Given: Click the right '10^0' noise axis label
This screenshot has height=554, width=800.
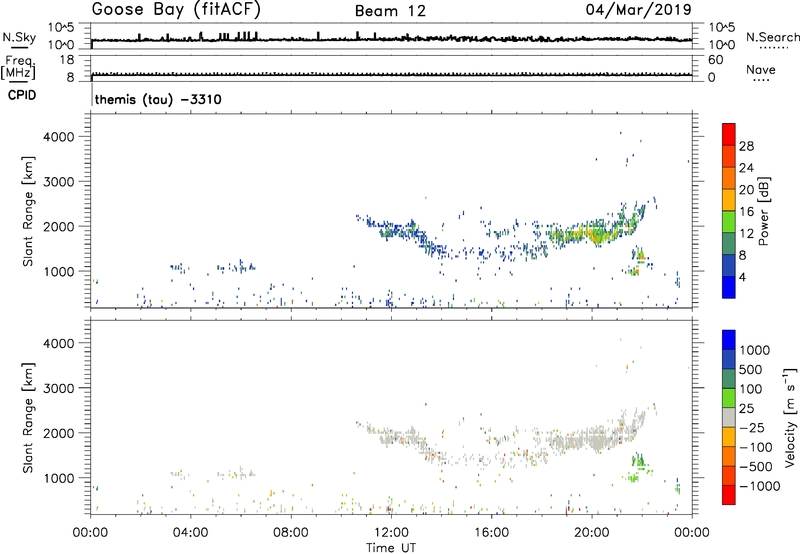Looking at the screenshot, I should [721, 45].
